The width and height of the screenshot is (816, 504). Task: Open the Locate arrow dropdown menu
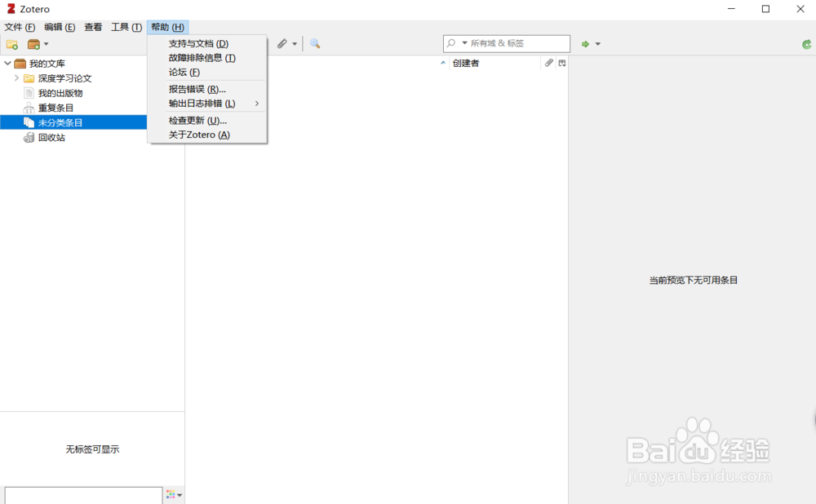[x=598, y=44]
